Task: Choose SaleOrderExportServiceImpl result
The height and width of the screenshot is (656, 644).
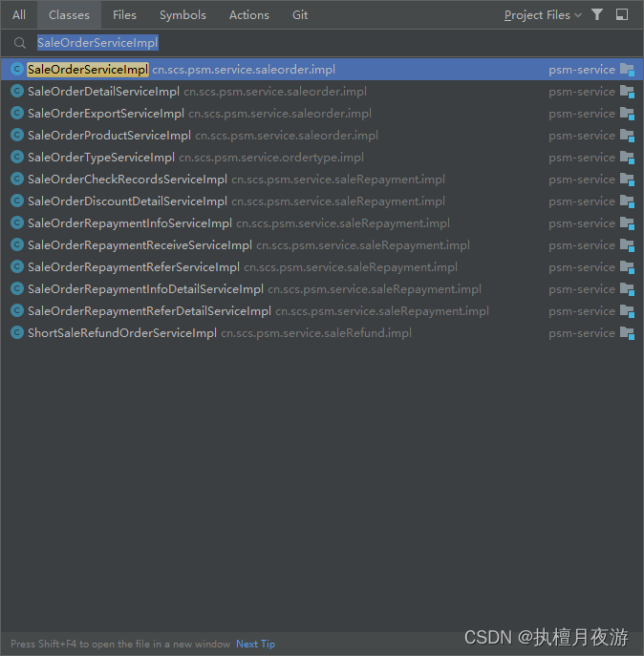Action: tap(322, 114)
